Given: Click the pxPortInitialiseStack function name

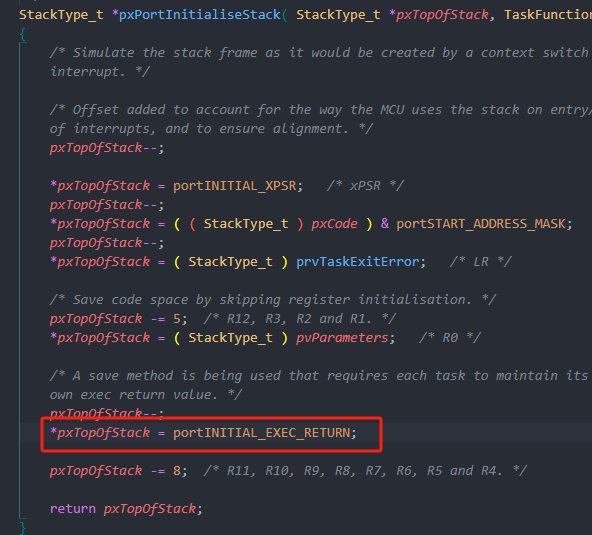Looking at the screenshot, I should coord(200,15).
